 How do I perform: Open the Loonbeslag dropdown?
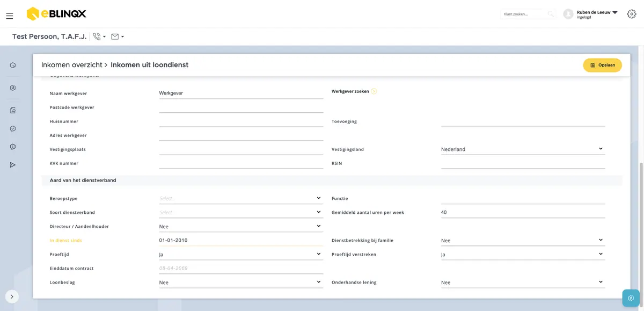241,282
